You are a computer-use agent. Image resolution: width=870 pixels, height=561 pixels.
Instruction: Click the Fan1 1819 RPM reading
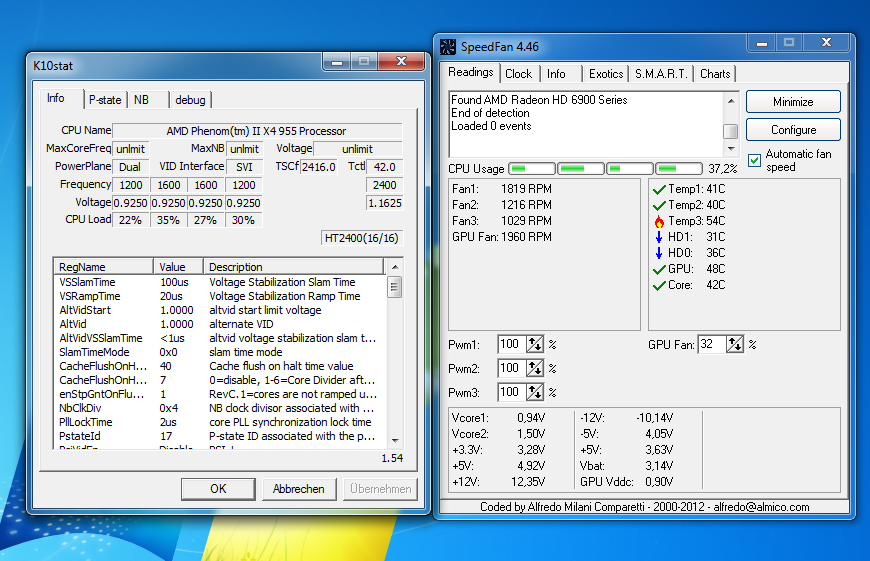click(x=502, y=189)
